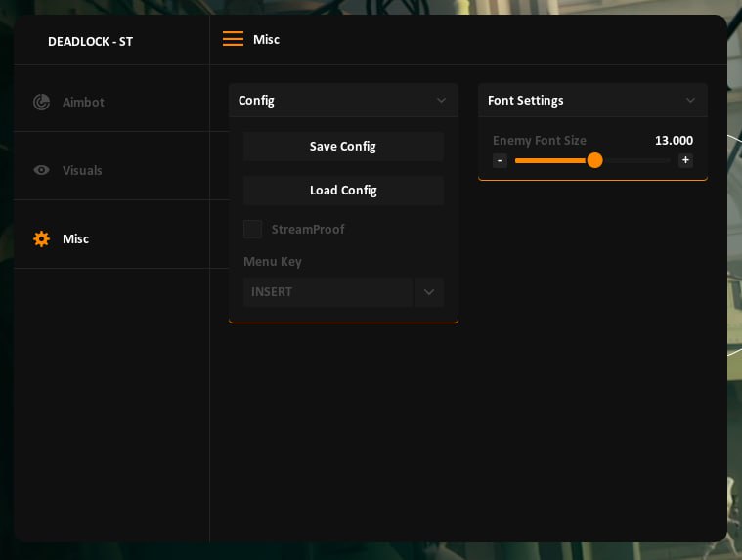This screenshot has width=742, height=560.
Task: Select the Misc tab label
Action: (75, 238)
